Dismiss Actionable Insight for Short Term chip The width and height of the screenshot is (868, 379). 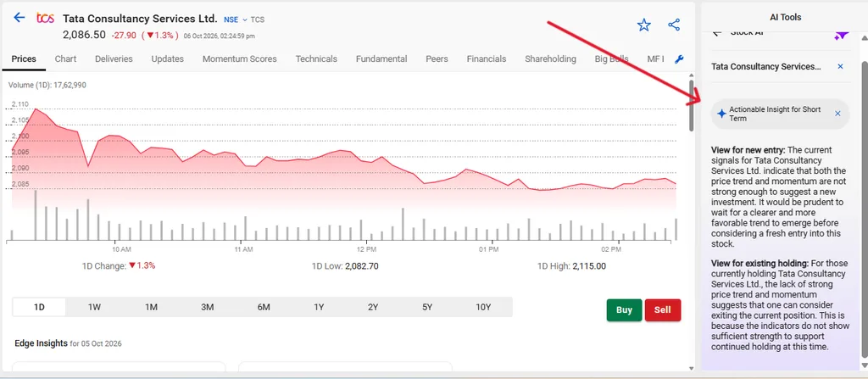tap(837, 114)
